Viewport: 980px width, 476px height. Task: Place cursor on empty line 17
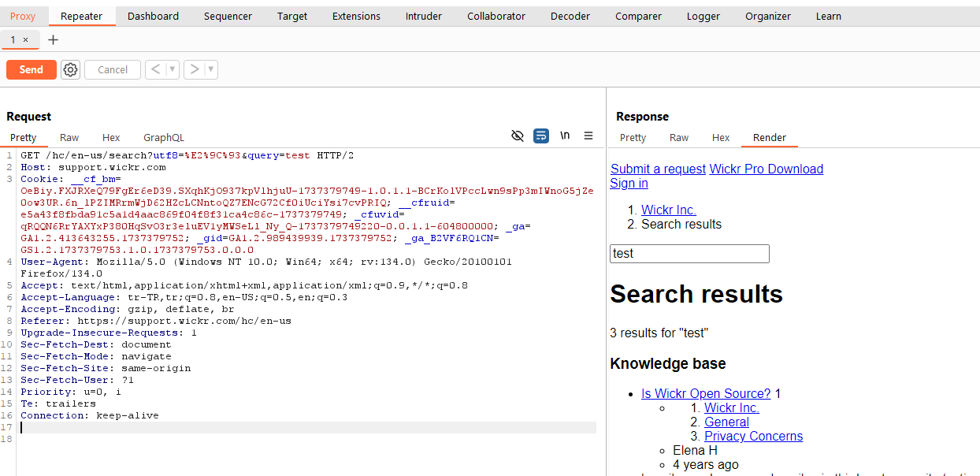click(307, 427)
